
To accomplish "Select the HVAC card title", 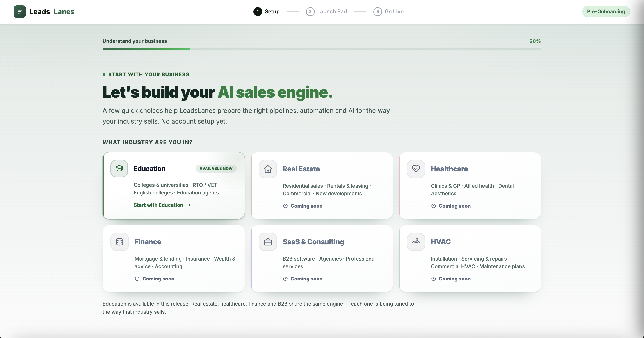I will click(x=441, y=242).
